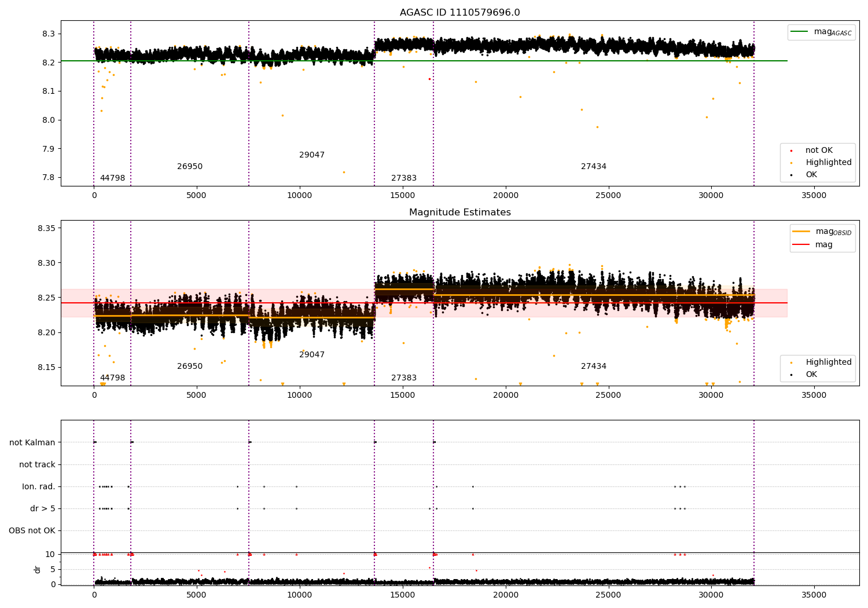Click 'Highlighted' legend entry in middle plot
868x608 pixels.
[829, 362]
